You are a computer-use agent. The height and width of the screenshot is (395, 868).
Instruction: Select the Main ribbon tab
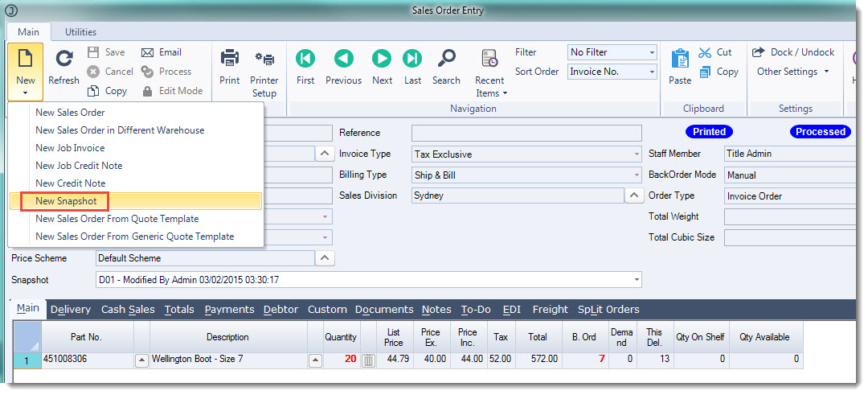(28, 31)
